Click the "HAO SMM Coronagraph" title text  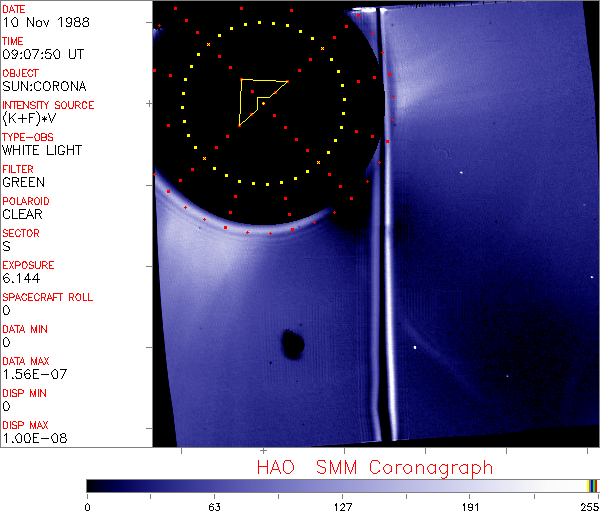pyautogui.click(x=374, y=467)
